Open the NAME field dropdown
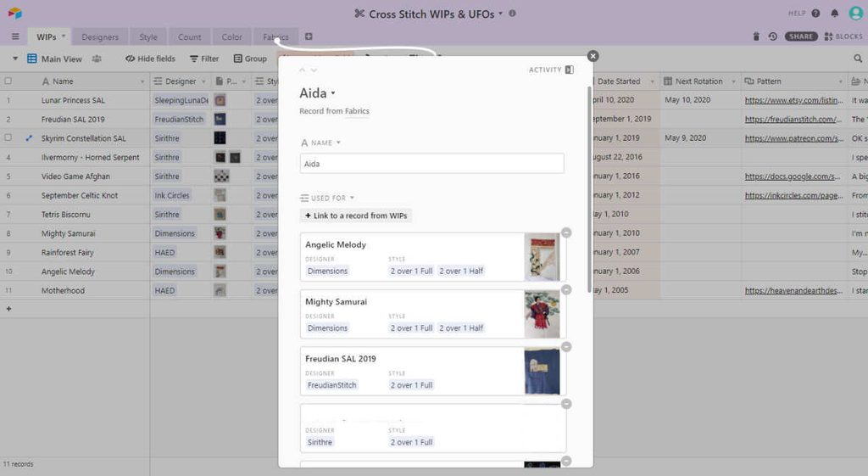 (x=338, y=143)
